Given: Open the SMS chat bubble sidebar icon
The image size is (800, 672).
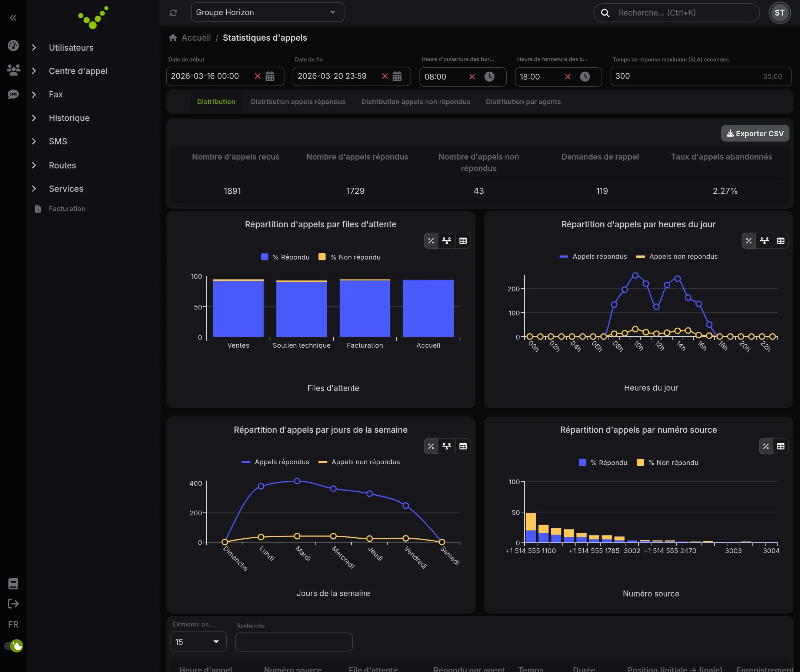Looking at the screenshot, I should (x=13, y=94).
